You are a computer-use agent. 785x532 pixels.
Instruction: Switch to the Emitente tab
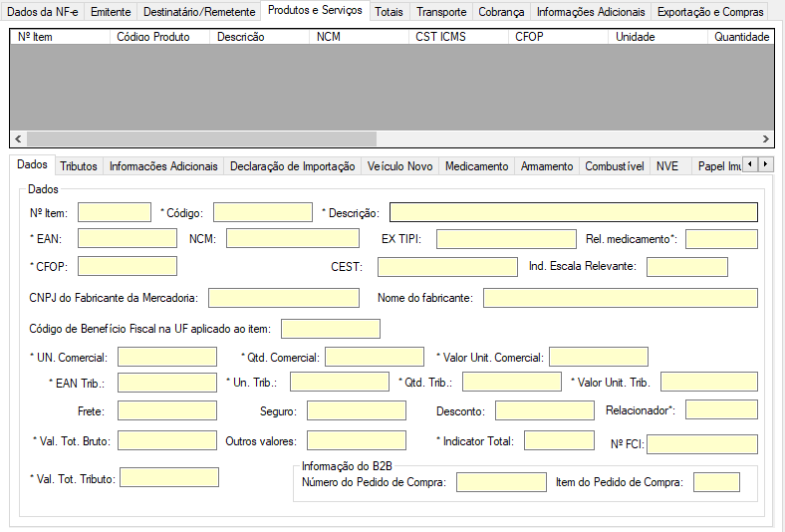(111, 12)
